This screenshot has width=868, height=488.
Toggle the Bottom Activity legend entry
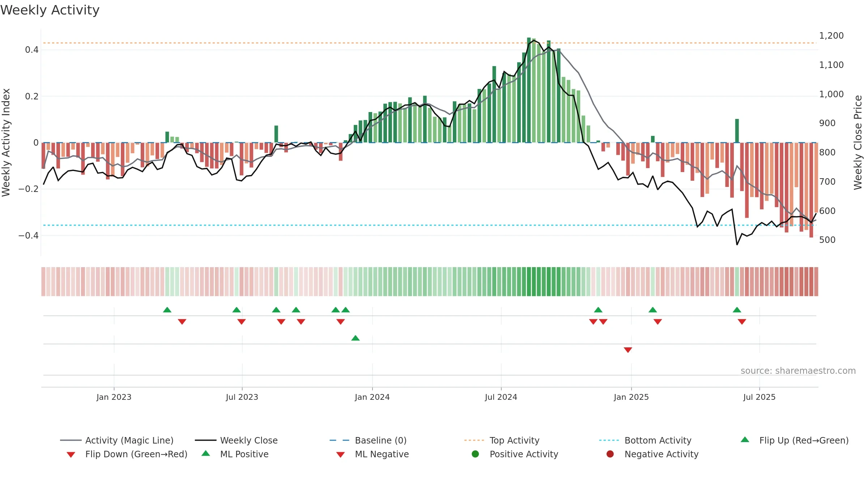pos(645,440)
